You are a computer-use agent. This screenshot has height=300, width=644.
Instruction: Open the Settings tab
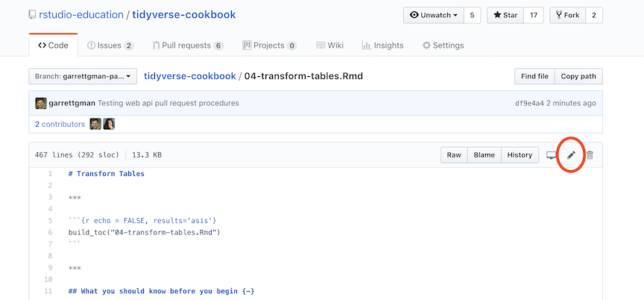pos(443,46)
